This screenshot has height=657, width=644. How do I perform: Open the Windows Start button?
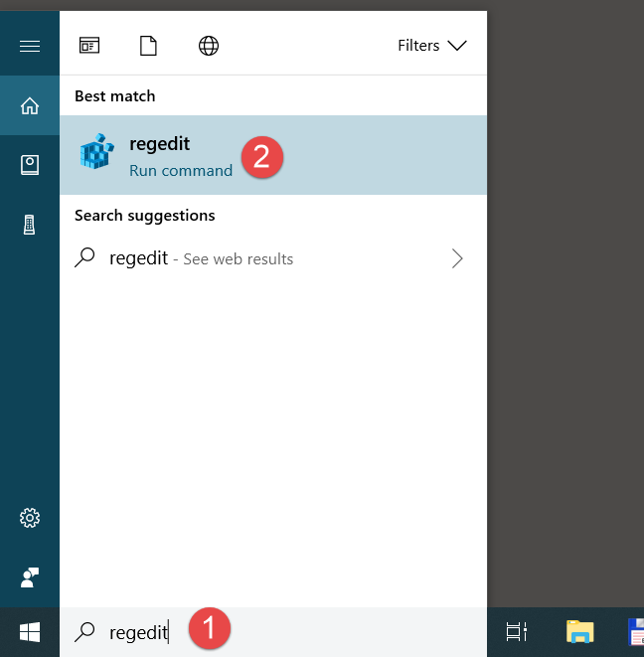(30, 632)
